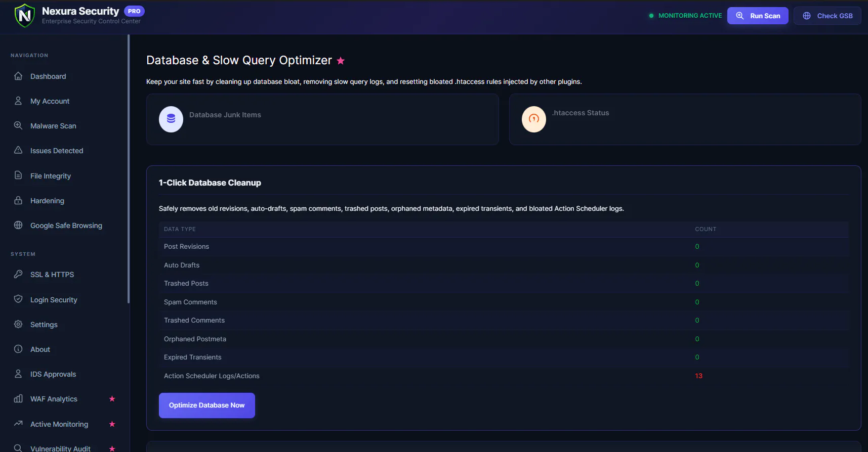Click the PRO badge next to Nexura Security
The height and width of the screenshot is (452, 868).
click(134, 11)
